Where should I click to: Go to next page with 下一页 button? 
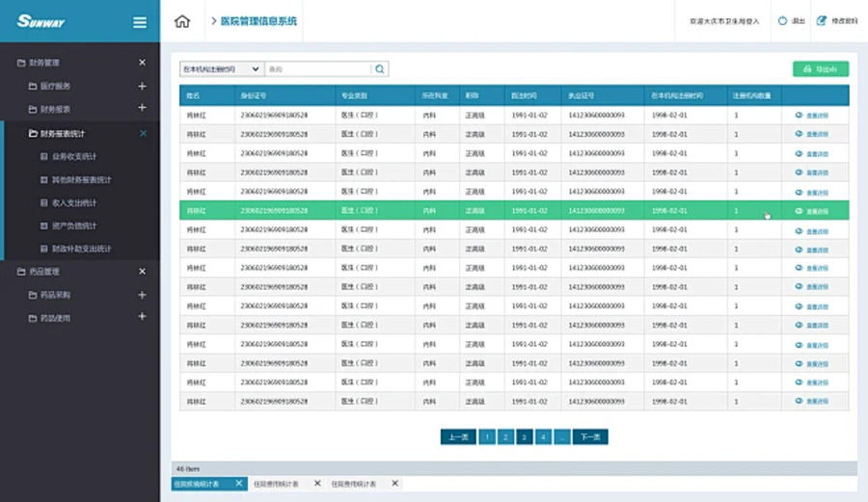pos(590,437)
